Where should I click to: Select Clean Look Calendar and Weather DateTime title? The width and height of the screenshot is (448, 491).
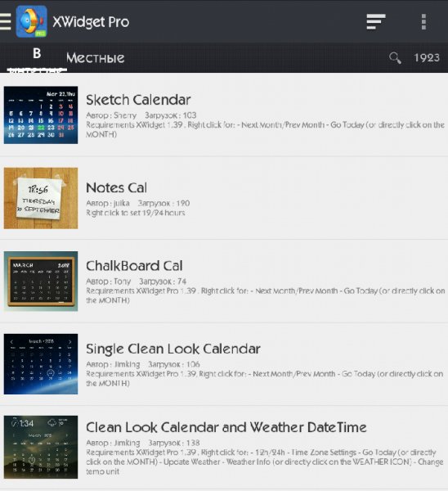point(226,427)
